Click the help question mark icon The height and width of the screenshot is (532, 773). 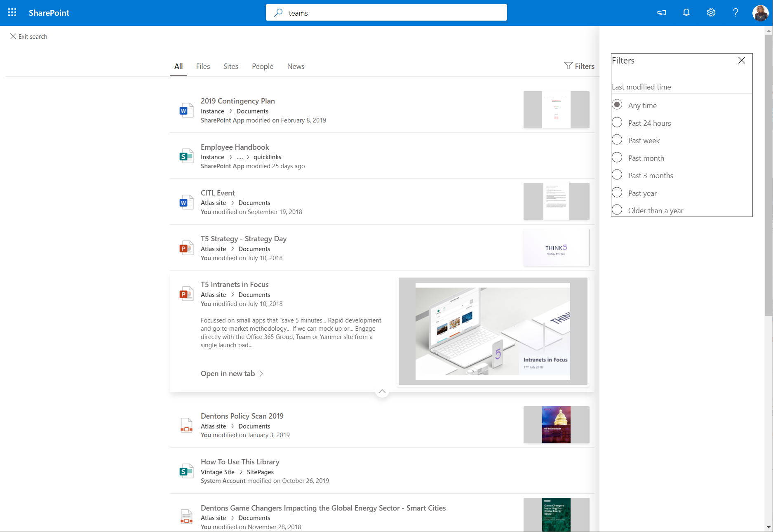pyautogui.click(x=735, y=13)
